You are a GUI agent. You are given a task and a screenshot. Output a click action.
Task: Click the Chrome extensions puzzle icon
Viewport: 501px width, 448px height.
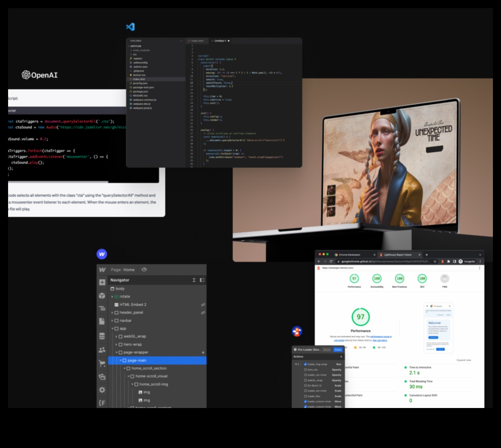tap(448, 261)
